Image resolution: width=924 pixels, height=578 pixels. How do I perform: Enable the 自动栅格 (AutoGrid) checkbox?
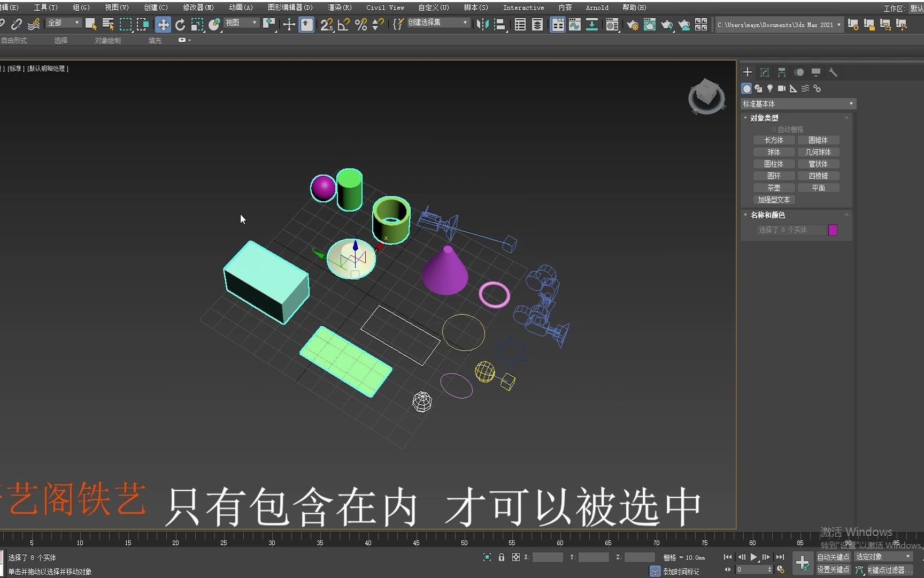point(773,128)
